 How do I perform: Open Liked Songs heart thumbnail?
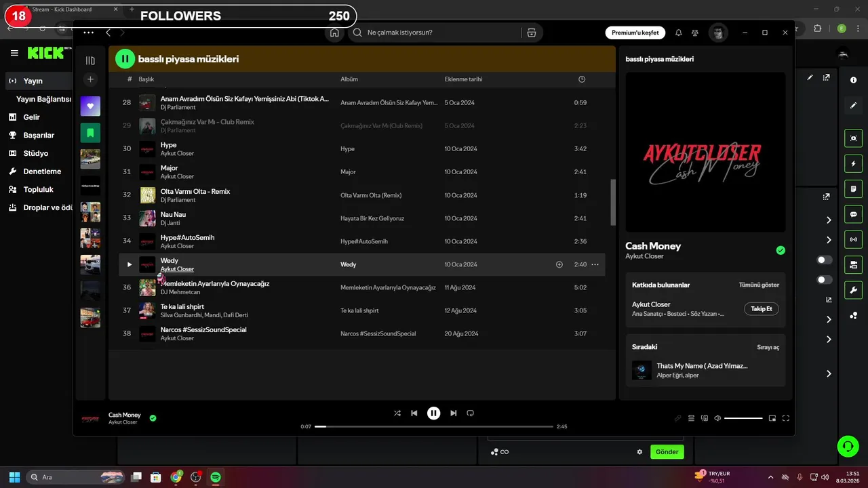(90, 106)
